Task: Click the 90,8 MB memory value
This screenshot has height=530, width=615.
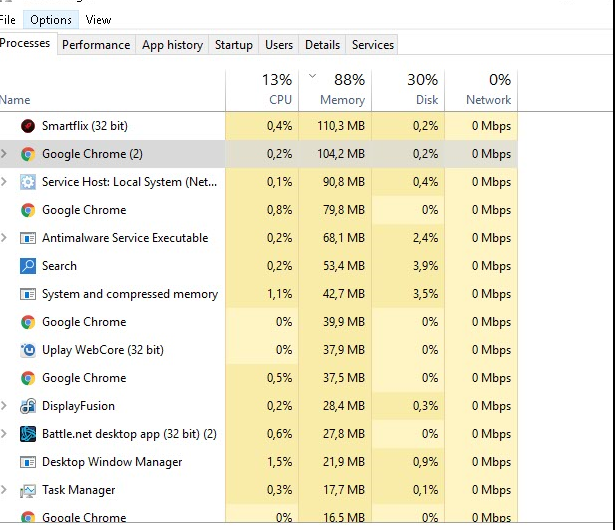Action: (x=344, y=182)
